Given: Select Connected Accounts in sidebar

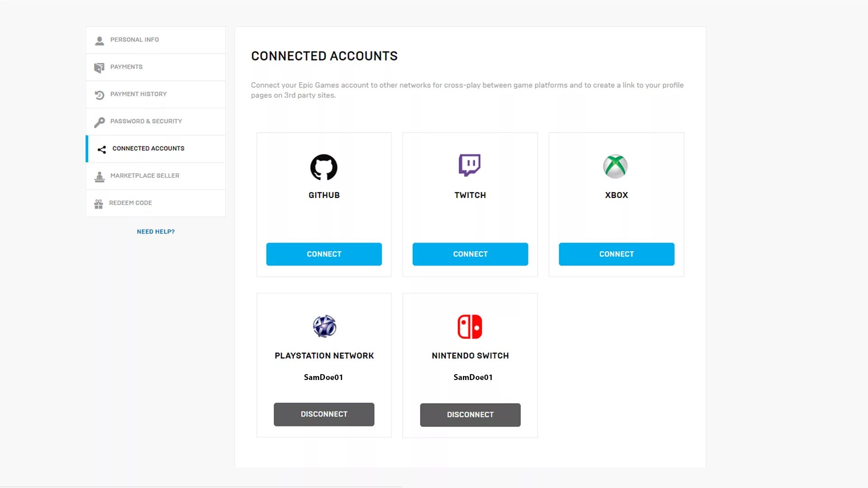Looking at the screenshot, I should (x=148, y=148).
